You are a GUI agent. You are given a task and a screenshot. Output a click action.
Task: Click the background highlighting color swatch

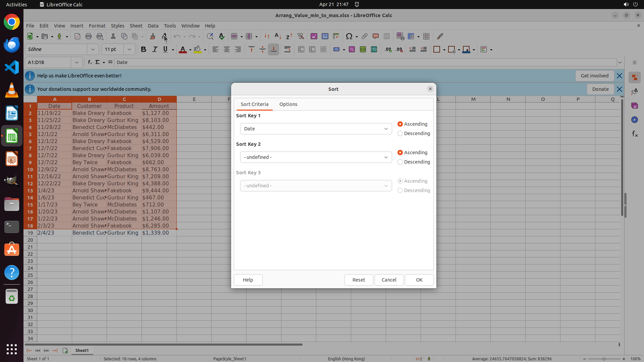(198, 50)
